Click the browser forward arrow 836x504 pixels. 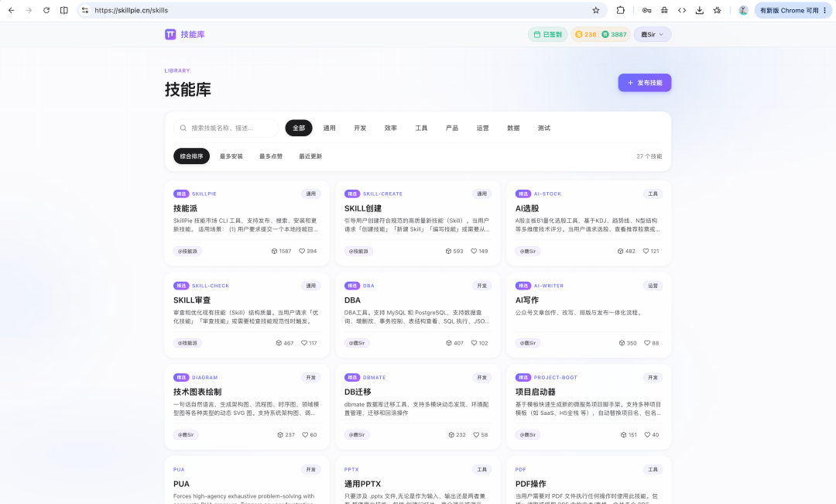[x=29, y=10]
